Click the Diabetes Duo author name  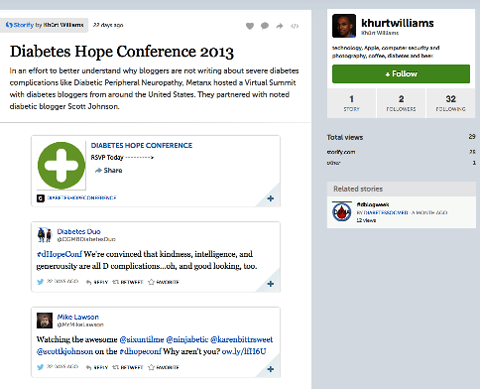coord(79,231)
